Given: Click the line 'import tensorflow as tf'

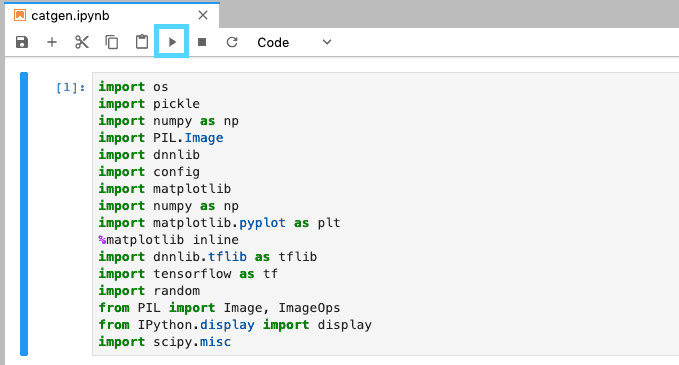Looking at the screenshot, I should (188, 274).
